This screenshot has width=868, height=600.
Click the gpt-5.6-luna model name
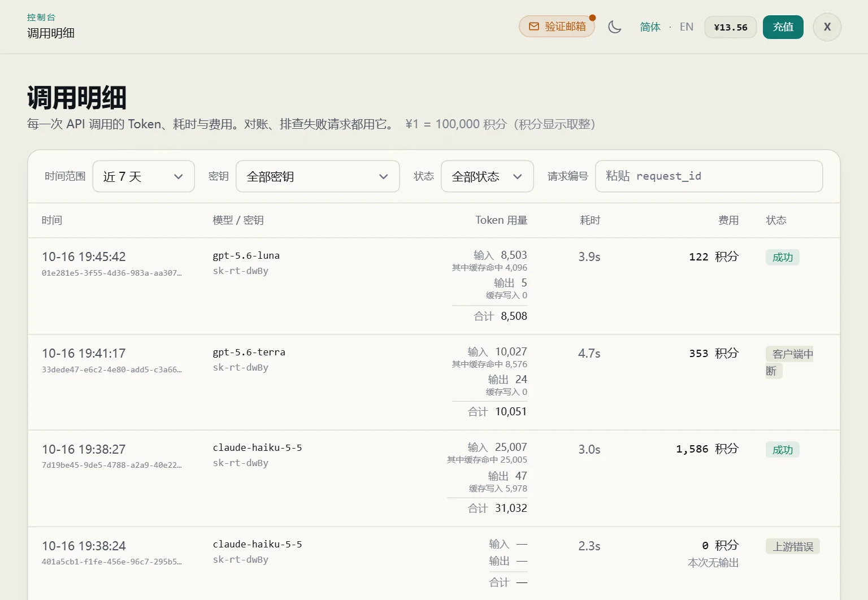tap(246, 255)
